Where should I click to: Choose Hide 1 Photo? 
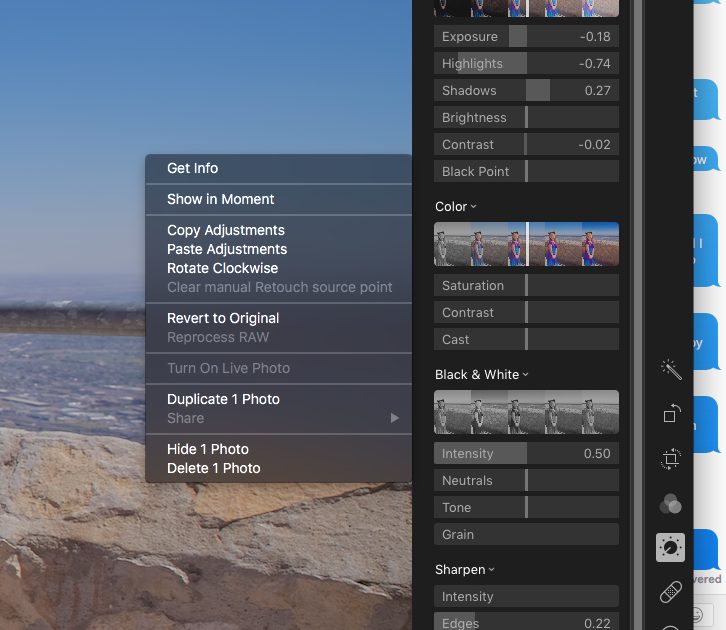pyautogui.click(x=279, y=449)
